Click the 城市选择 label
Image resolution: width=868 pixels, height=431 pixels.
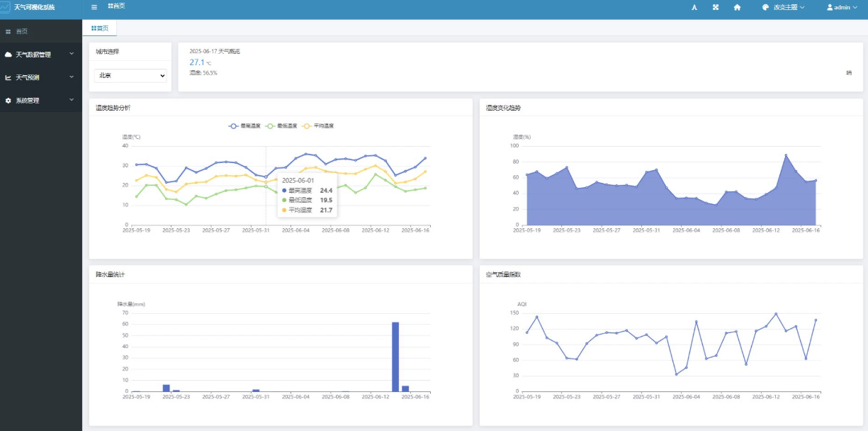coord(108,51)
